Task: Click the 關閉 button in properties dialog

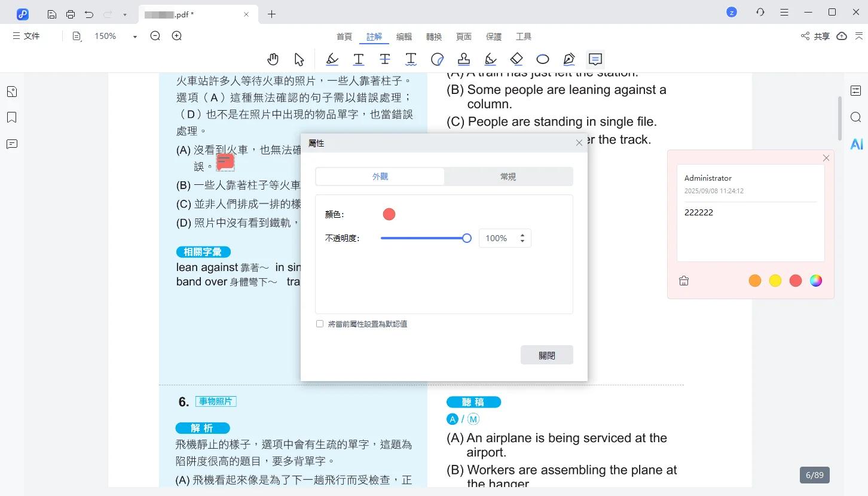Action: 546,354
